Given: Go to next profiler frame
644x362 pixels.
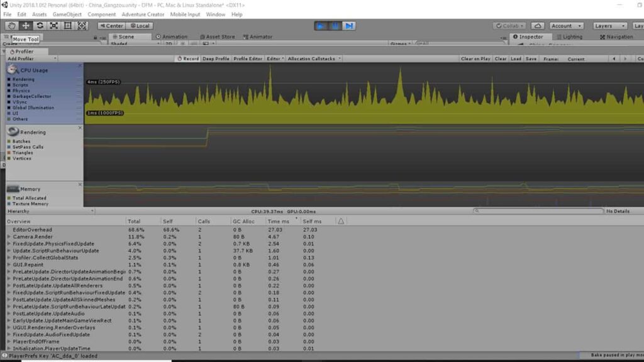Looking at the screenshot, I should [x=625, y=58].
